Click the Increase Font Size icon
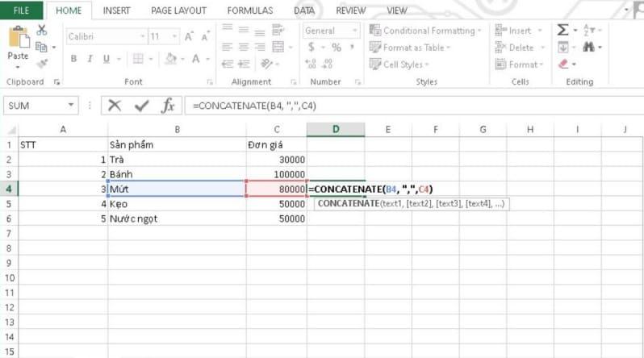This screenshot has height=358, width=644. pos(189,36)
